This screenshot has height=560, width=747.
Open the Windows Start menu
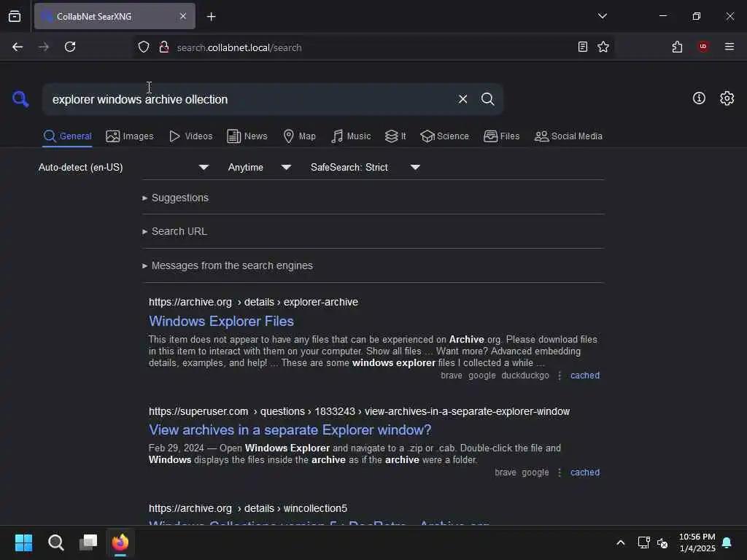[x=23, y=542]
